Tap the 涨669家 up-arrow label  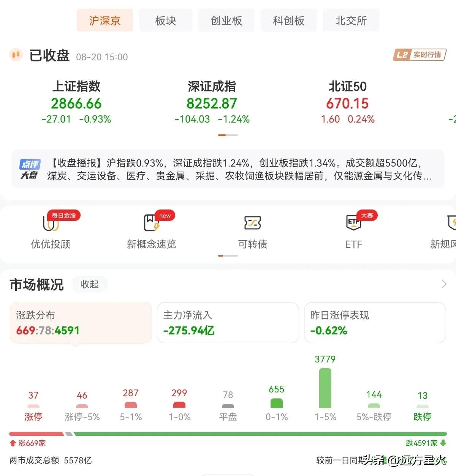point(28,443)
